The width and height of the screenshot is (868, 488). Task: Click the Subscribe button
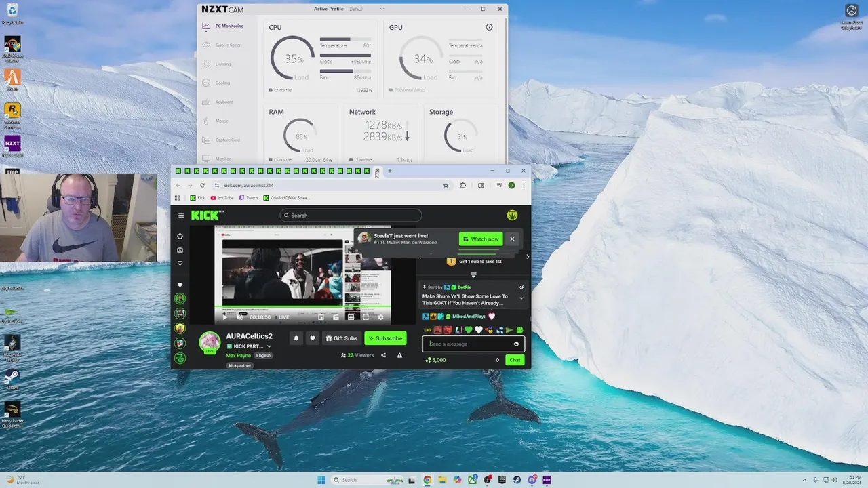385,338
